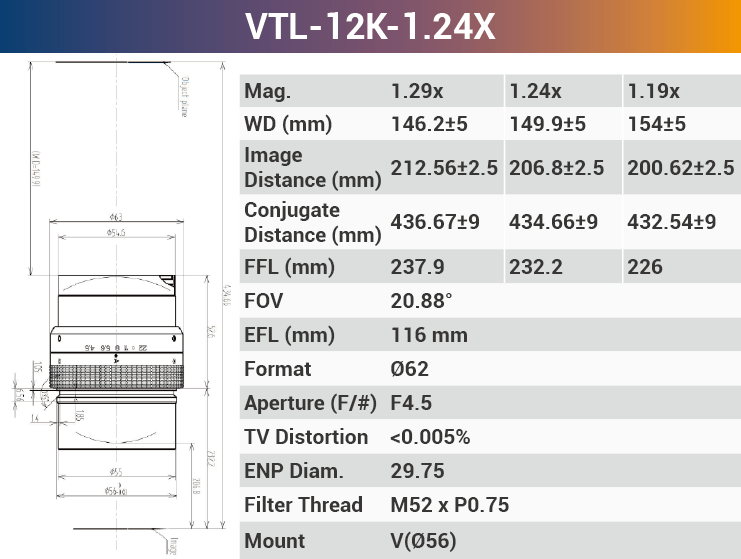Image resolution: width=741 pixels, height=559 pixels.
Task: Click the FOV value 20.88°
Action: [x=421, y=301]
